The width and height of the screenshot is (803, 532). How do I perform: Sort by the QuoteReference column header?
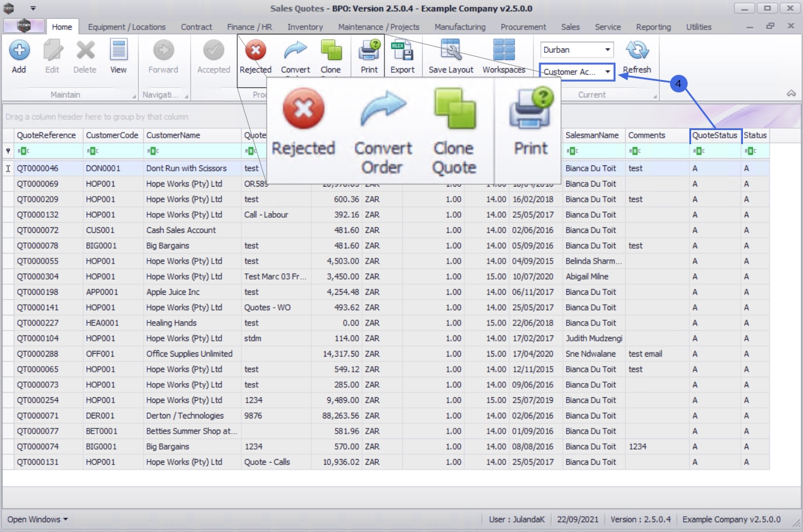(x=48, y=135)
